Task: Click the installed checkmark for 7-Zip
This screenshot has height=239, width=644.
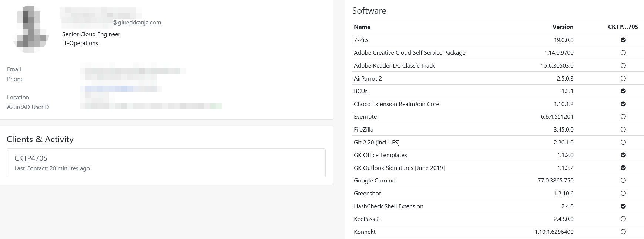Action: [623, 40]
